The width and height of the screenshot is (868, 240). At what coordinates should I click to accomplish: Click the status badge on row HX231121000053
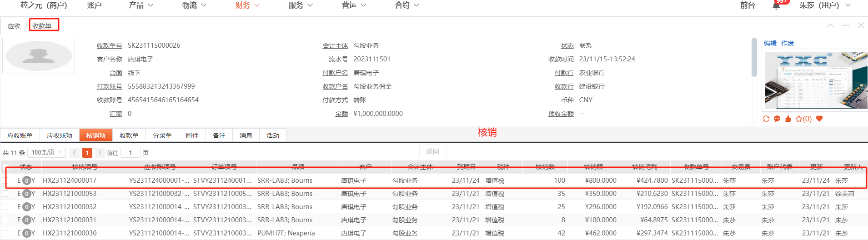point(26,194)
